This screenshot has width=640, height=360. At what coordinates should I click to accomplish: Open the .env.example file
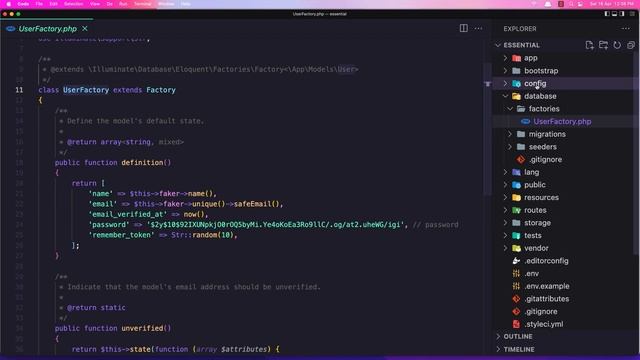point(547,286)
